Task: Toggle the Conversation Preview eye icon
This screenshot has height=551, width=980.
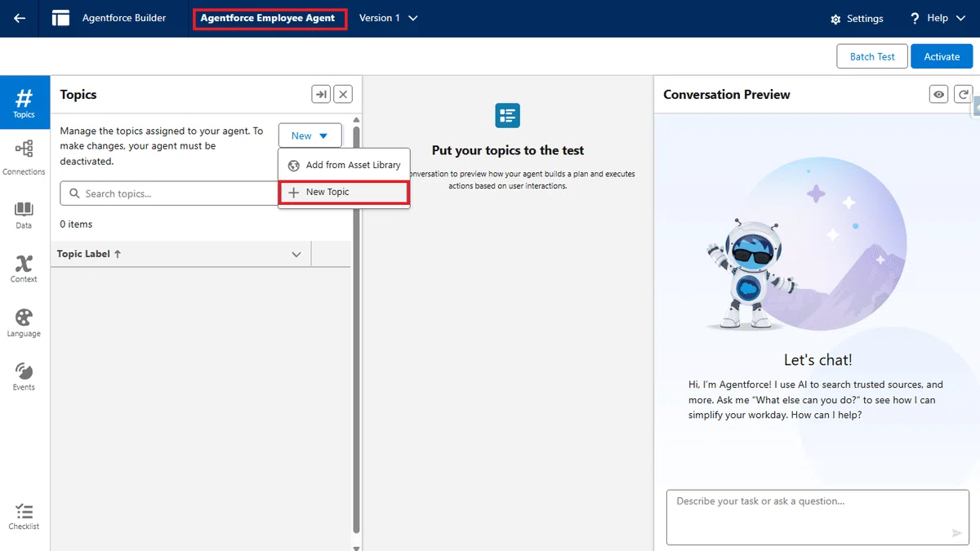Action: tap(939, 95)
